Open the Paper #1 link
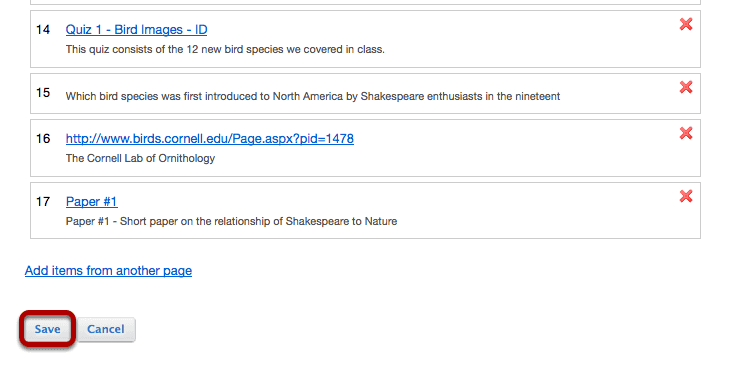Screen dimensions: 736x375 pos(92,201)
